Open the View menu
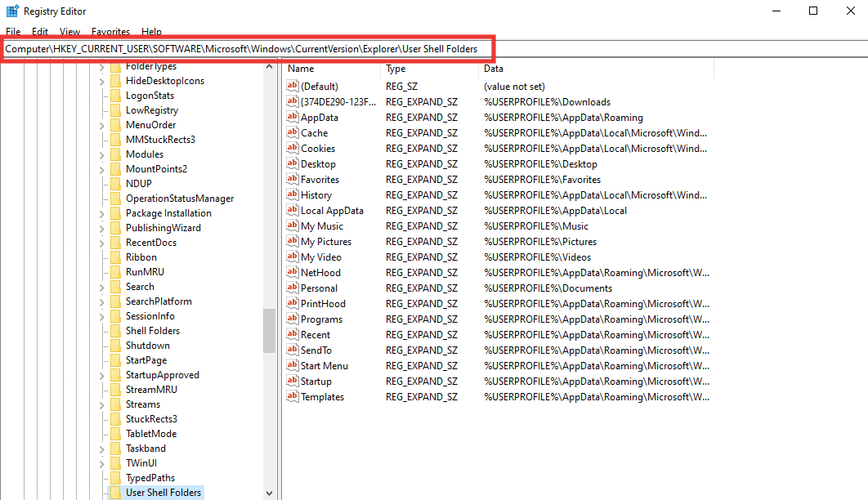Screen dimensions: 868x500 coord(69,32)
